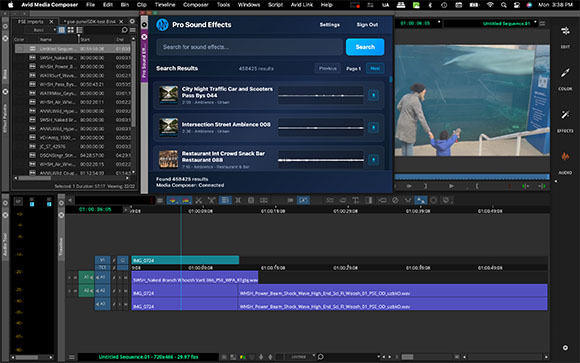
Task: Click the Pro Sound Effects logo
Action: pos(162,25)
